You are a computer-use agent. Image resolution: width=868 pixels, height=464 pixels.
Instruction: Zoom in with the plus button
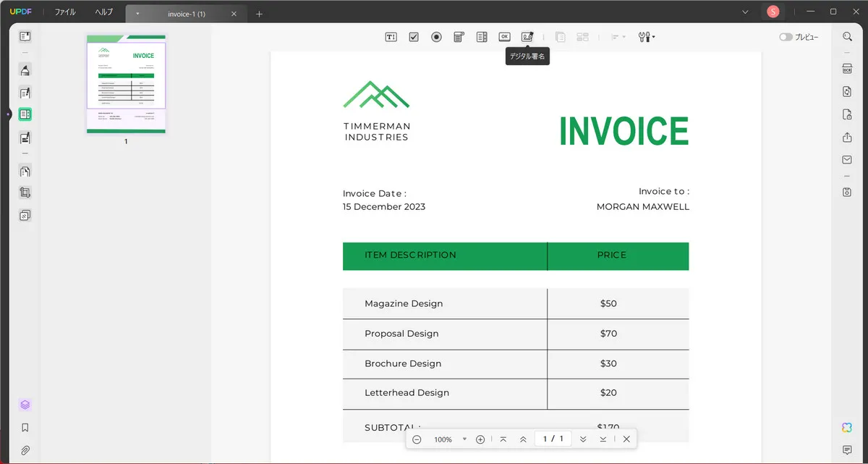[480, 439]
